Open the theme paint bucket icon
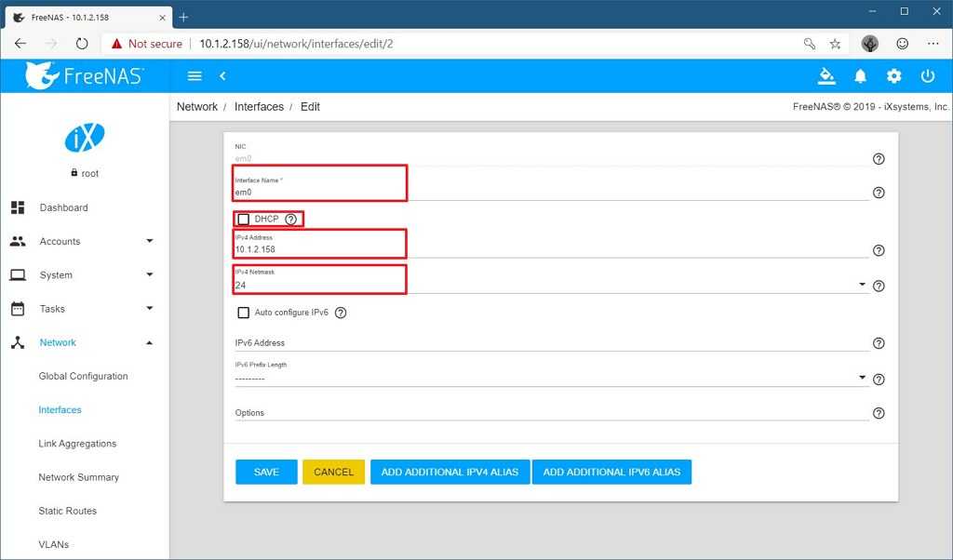 [826, 76]
